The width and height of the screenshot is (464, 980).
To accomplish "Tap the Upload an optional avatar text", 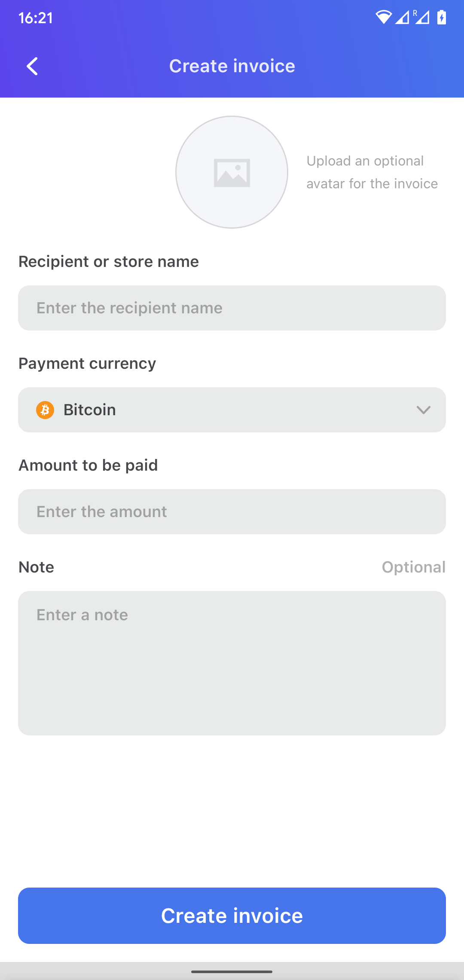I will click(372, 172).
